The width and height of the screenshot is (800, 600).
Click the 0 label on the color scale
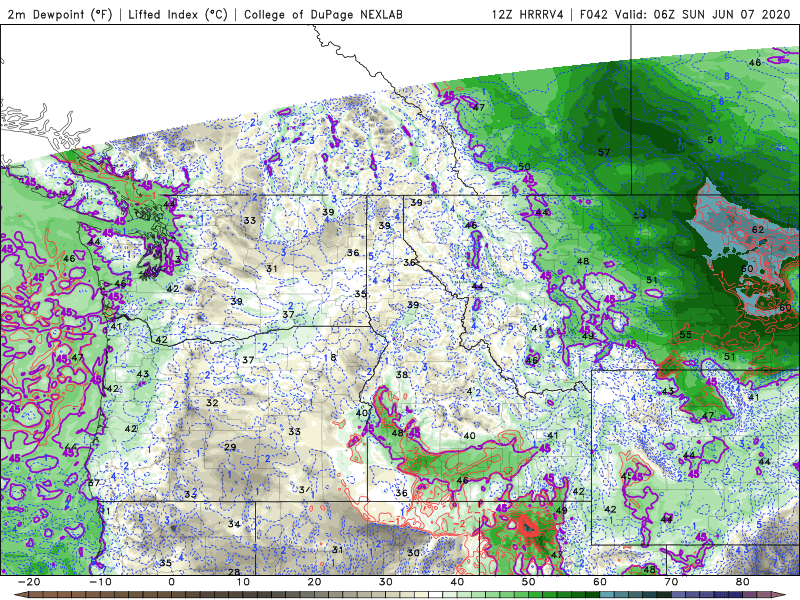(x=171, y=582)
